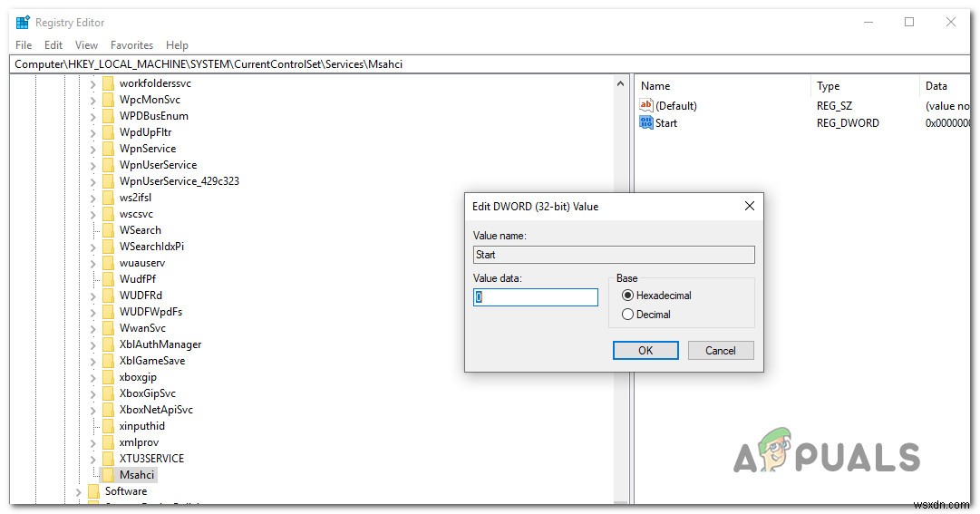Click the XTU3SERVICE folder icon
This screenshot has height=514, width=980.
point(108,459)
